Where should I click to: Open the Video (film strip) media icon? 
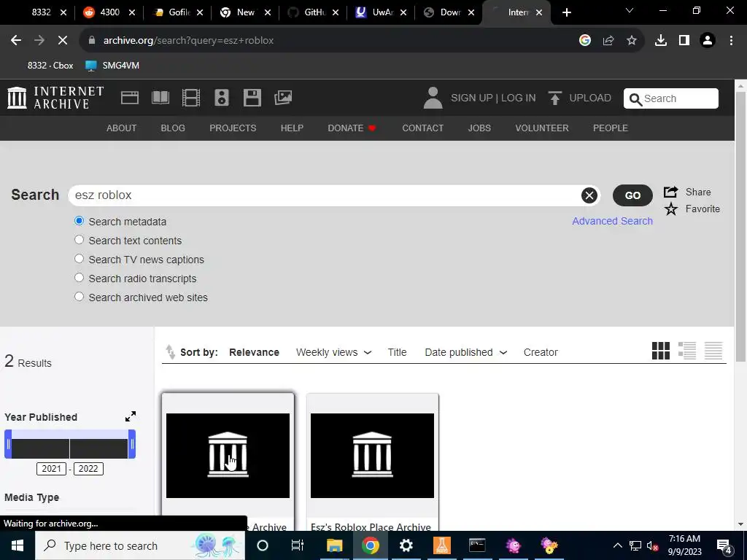[x=191, y=98]
